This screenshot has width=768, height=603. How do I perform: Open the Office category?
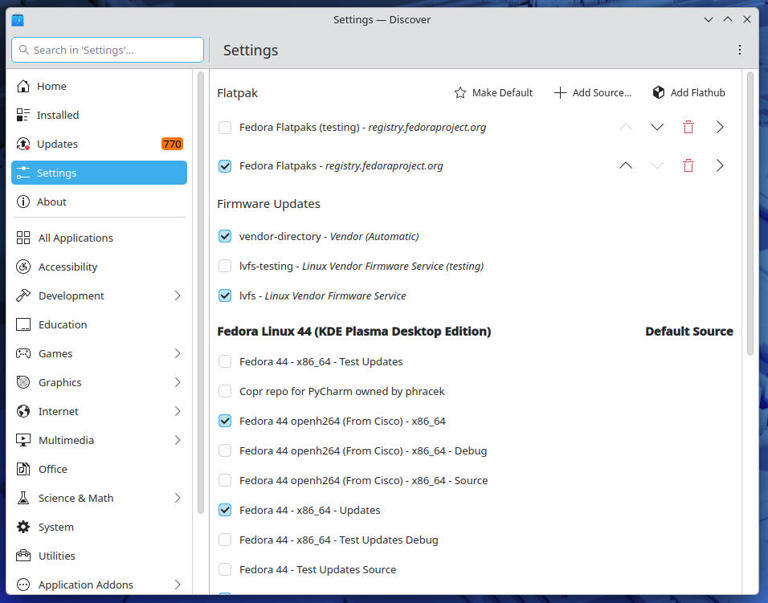coord(99,469)
